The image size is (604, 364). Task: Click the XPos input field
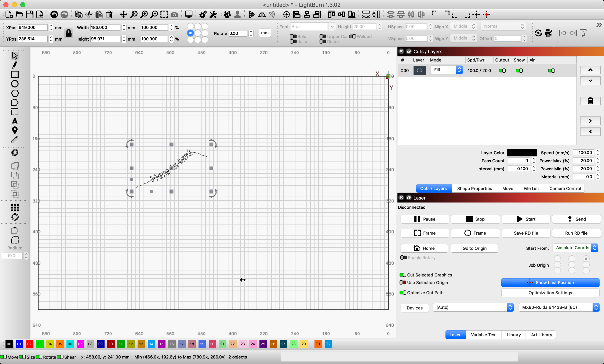33,27
